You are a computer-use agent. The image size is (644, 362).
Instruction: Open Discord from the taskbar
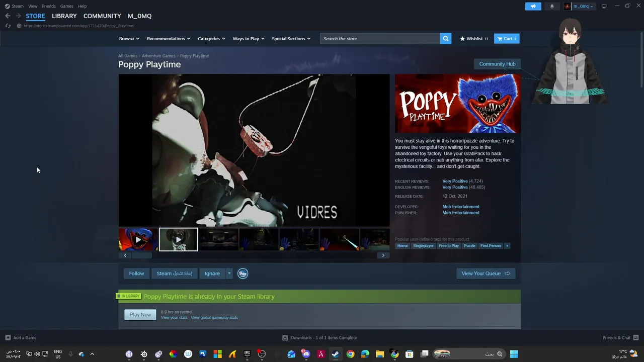click(x=306, y=354)
